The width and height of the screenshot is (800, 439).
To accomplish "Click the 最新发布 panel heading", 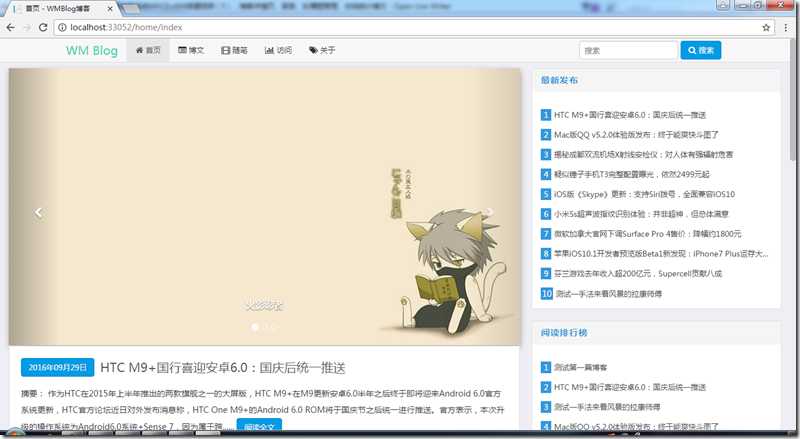I will pyautogui.click(x=559, y=80).
